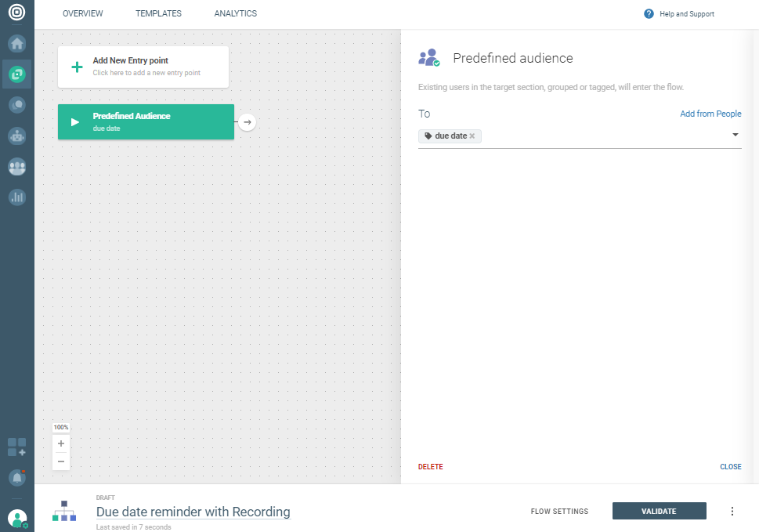
Task: Switch to the TEMPLATES tab
Action: point(158,13)
